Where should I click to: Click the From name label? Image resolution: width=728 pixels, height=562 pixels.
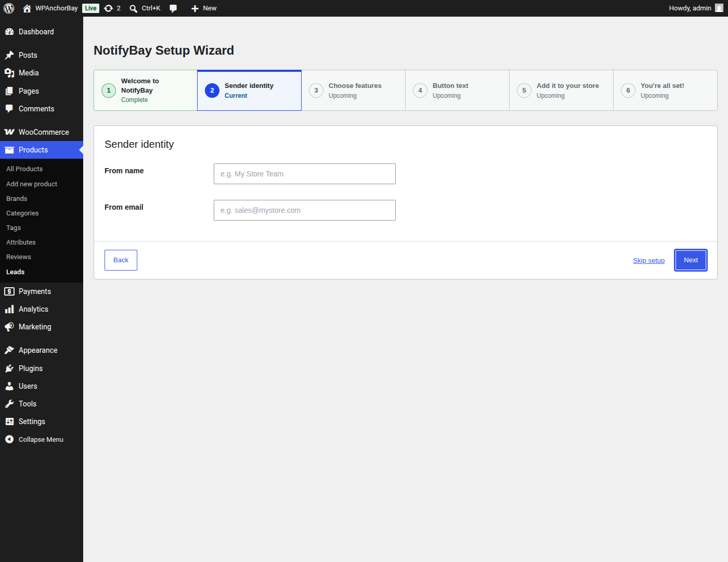(x=124, y=171)
